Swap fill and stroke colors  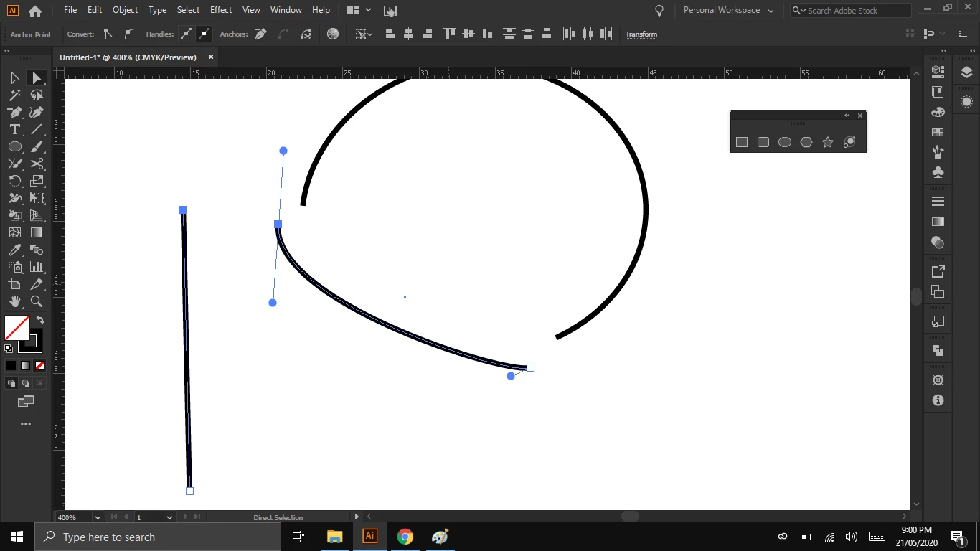click(40, 320)
